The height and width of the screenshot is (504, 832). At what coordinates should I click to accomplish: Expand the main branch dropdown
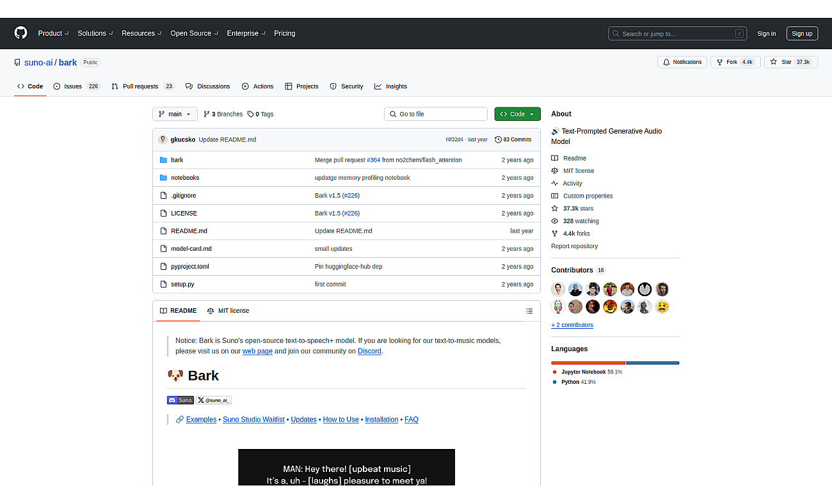(175, 114)
